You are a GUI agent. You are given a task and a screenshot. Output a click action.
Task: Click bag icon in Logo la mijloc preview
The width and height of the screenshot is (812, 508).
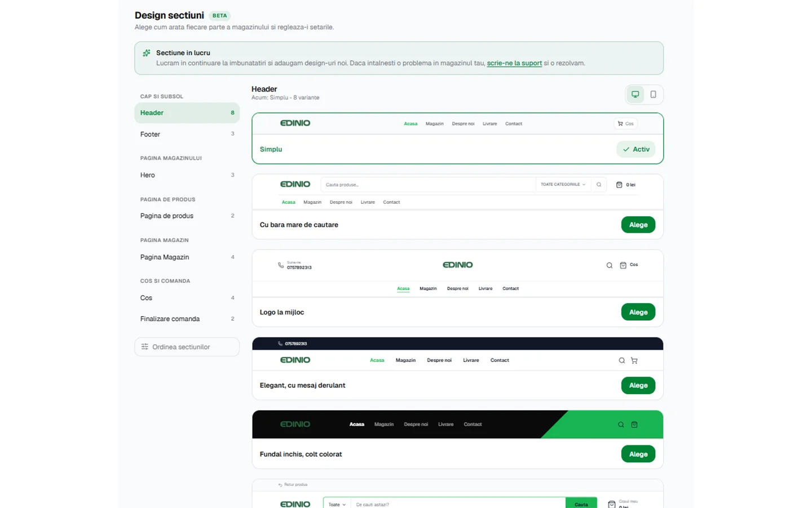[x=623, y=265]
